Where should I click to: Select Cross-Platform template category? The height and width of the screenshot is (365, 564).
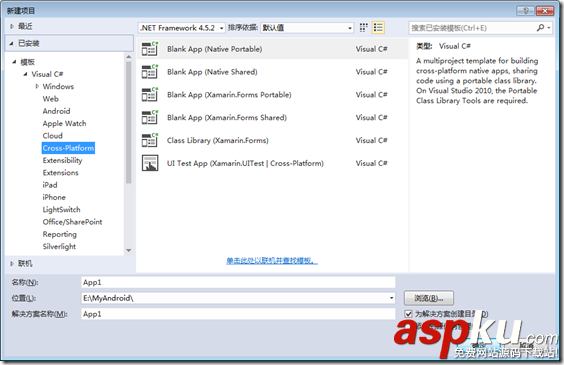pyautogui.click(x=68, y=148)
